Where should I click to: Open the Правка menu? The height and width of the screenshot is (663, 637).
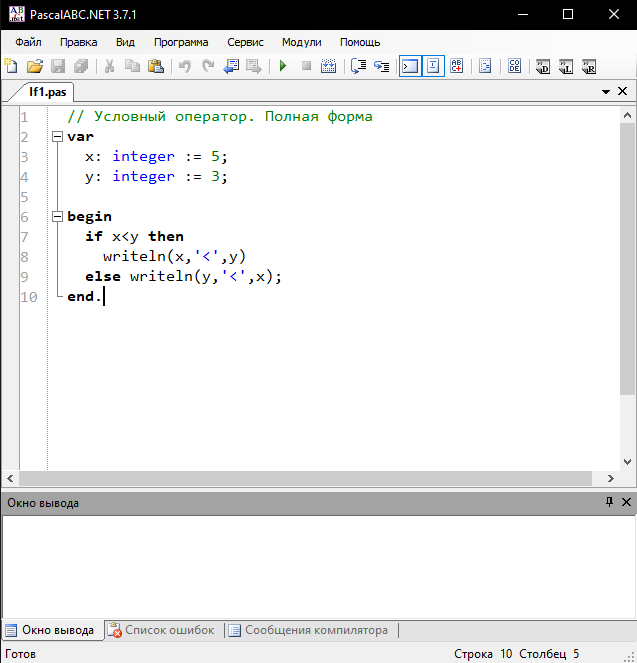79,42
